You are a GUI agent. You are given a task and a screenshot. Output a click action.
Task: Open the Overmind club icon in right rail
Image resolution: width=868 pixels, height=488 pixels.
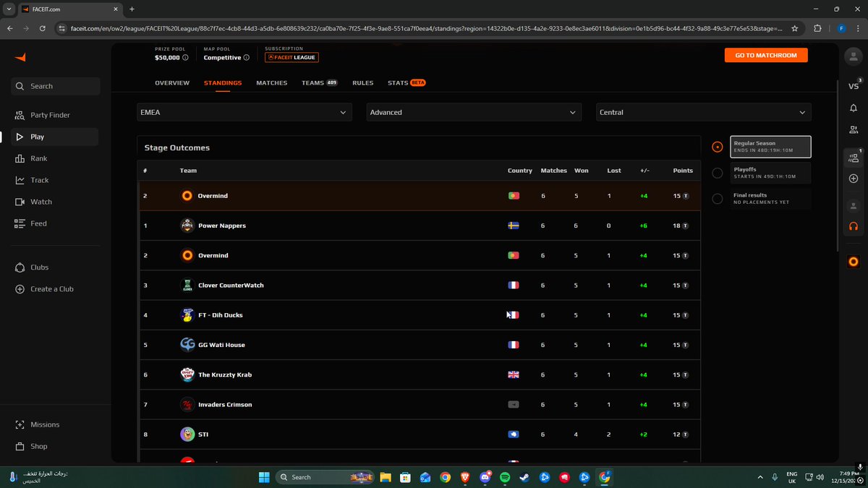[854, 261]
